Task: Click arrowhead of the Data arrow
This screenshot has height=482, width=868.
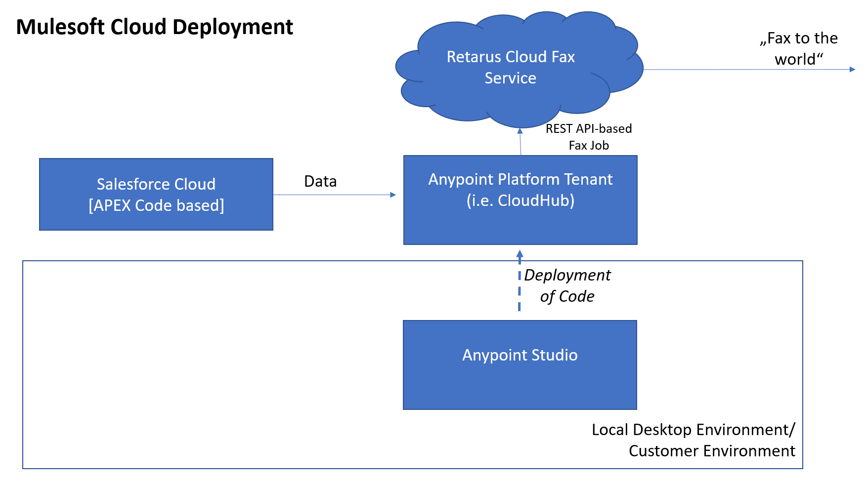Action: point(393,195)
